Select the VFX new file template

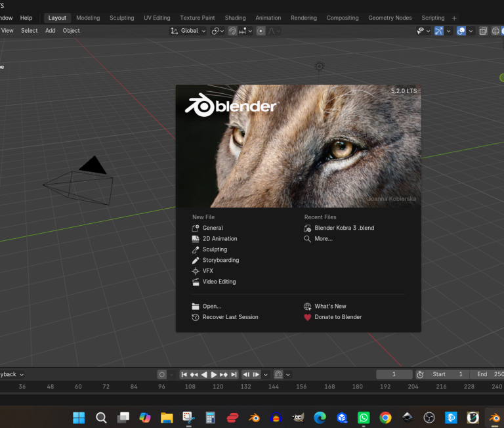coord(202,270)
